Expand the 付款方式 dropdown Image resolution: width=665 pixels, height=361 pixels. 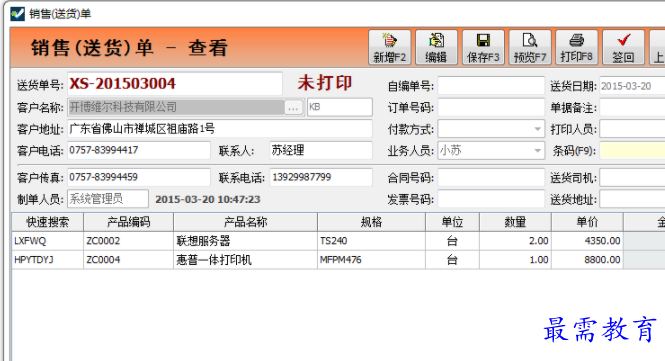537,129
